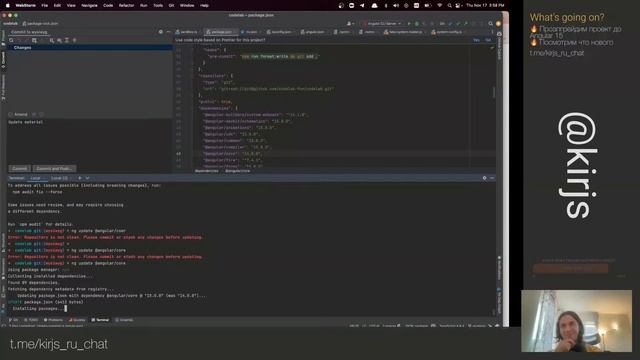Open the terminal sessions dropdown arrow
The width and height of the screenshot is (640, 360).
tap(87, 178)
